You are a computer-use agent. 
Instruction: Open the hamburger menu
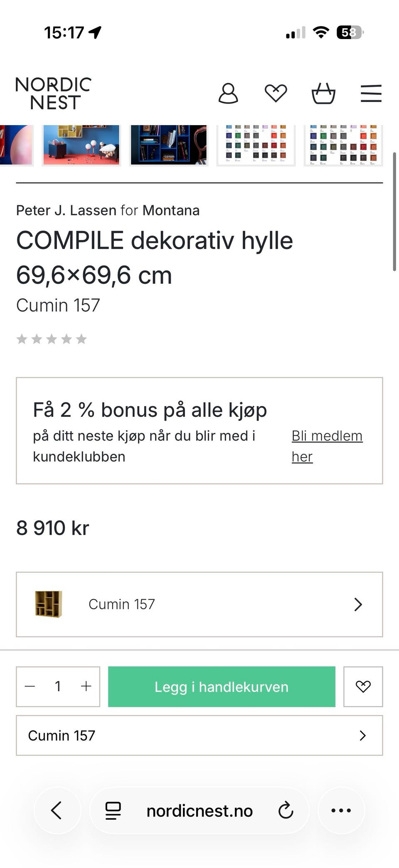[371, 93]
